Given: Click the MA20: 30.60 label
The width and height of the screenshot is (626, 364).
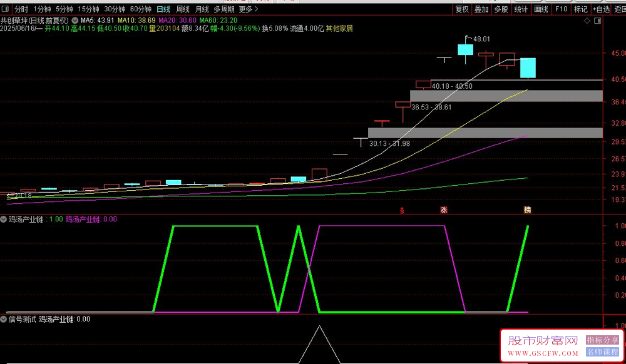Looking at the screenshot, I should [x=178, y=21].
